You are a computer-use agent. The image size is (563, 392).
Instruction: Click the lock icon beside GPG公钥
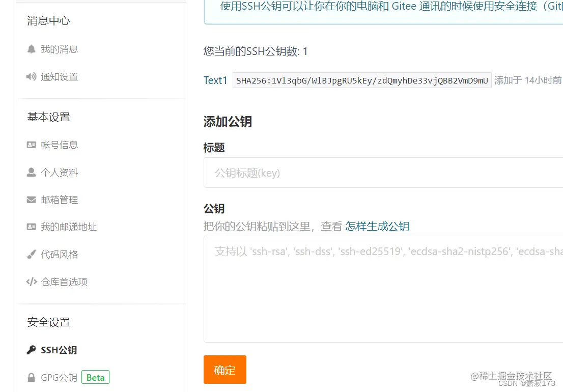tap(31, 378)
